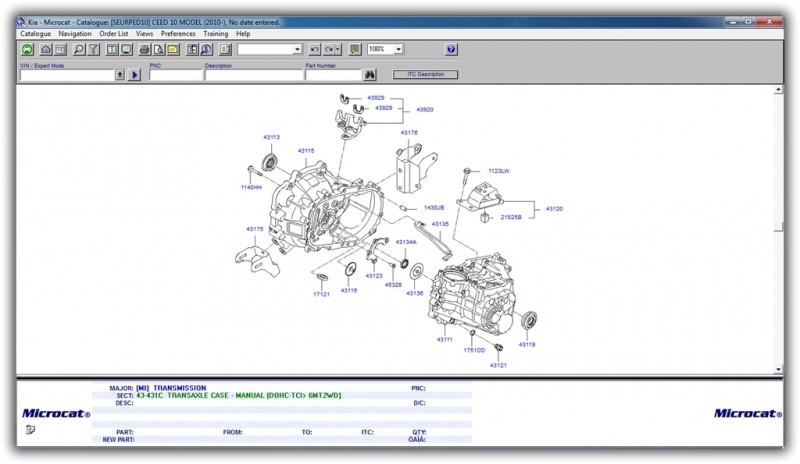This screenshot has width=800, height=464.
Task: Click the blue VIN go arrow button
Action: tap(135, 75)
